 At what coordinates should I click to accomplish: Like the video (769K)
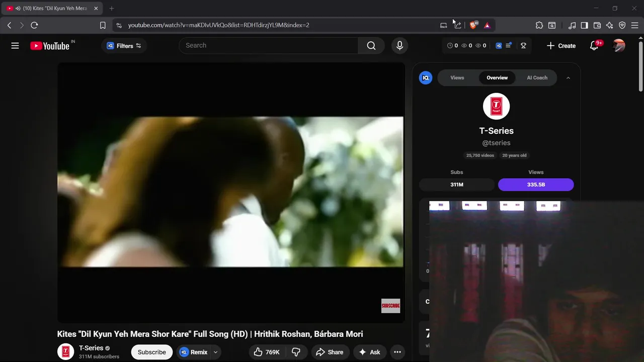click(x=267, y=352)
